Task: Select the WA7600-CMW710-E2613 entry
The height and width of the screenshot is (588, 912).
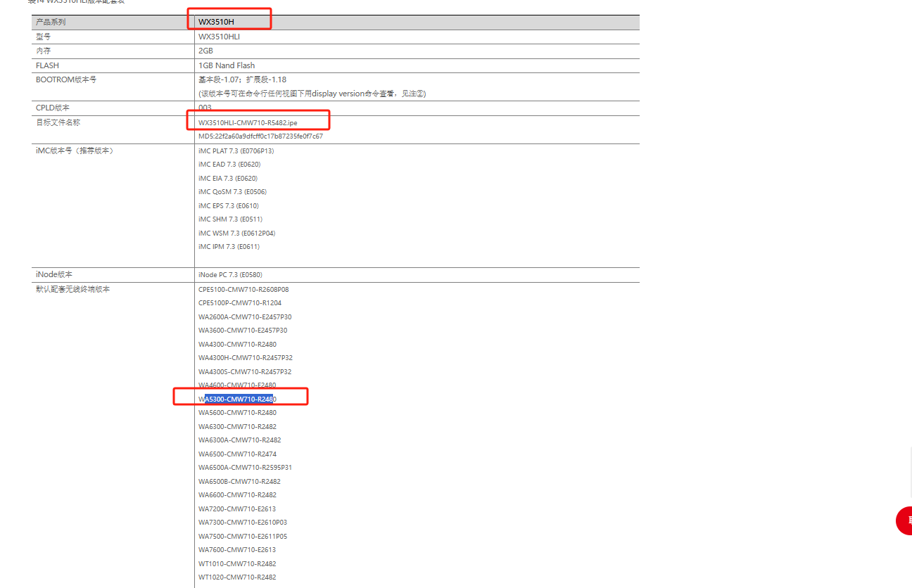Action: [x=237, y=550]
